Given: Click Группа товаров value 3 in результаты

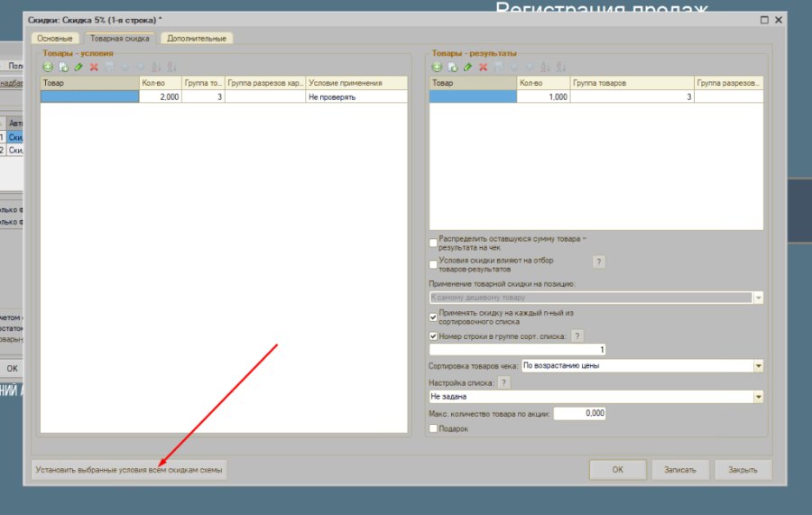Looking at the screenshot, I should pos(632,97).
